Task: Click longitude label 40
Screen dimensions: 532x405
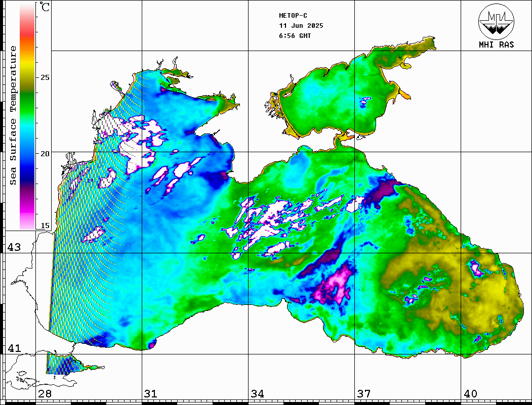Action: [470, 394]
